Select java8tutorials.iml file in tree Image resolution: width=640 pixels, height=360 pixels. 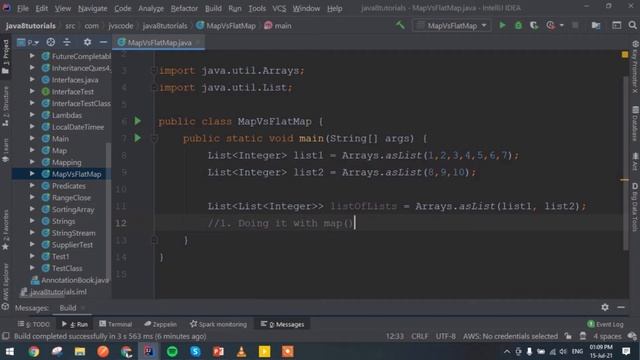(x=53, y=291)
